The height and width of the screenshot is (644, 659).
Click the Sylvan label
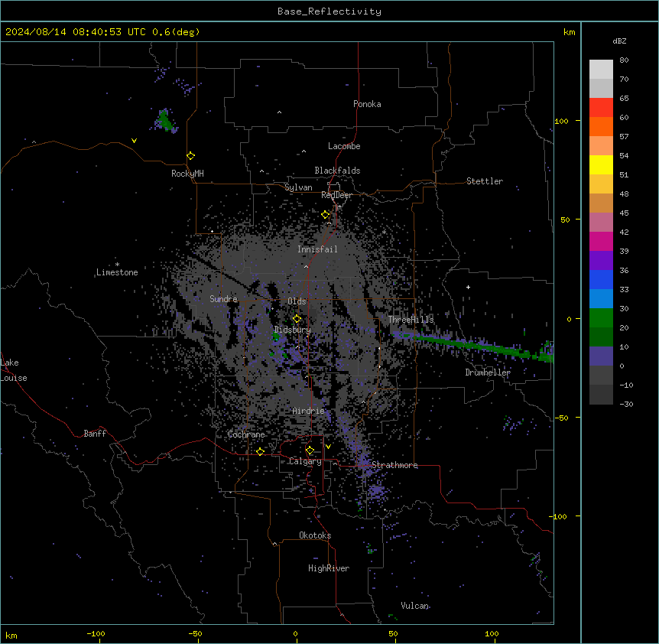tap(298, 187)
